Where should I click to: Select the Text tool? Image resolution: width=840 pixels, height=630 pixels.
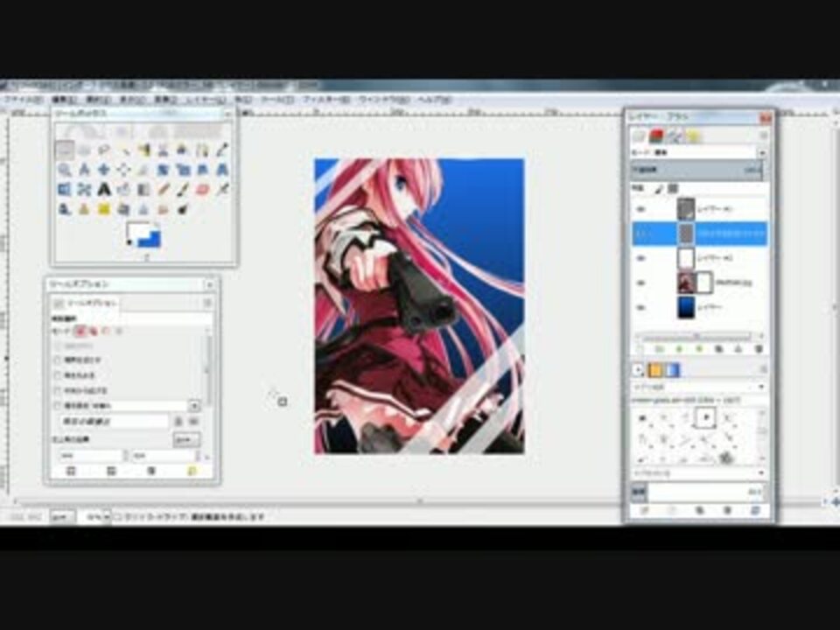[x=104, y=189]
